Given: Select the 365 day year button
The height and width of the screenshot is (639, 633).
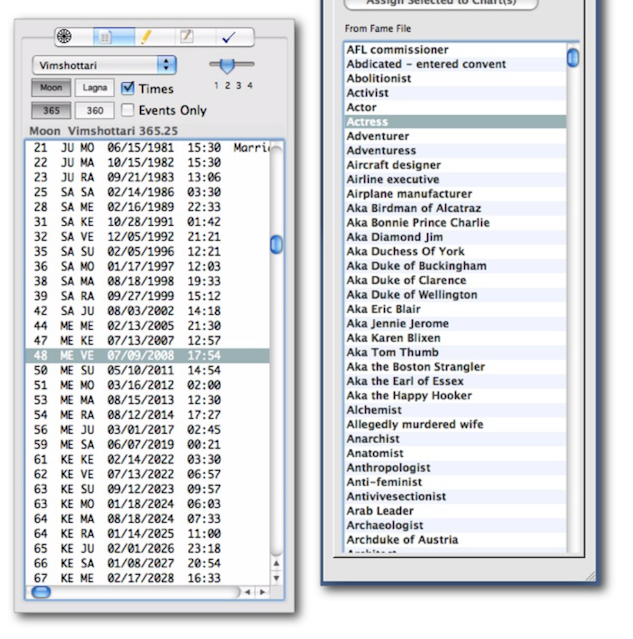Looking at the screenshot, I should [x=50, y=111].
